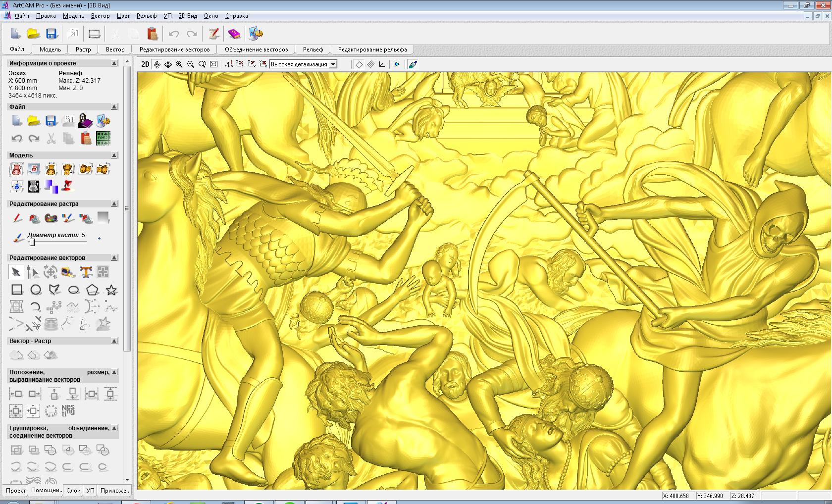Toggle the twist view mode icon

157,64
